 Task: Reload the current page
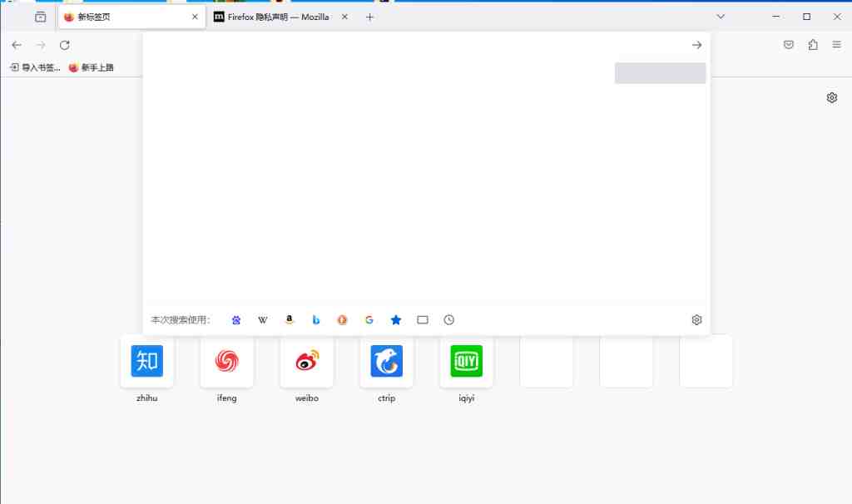(x=65, y=45)
